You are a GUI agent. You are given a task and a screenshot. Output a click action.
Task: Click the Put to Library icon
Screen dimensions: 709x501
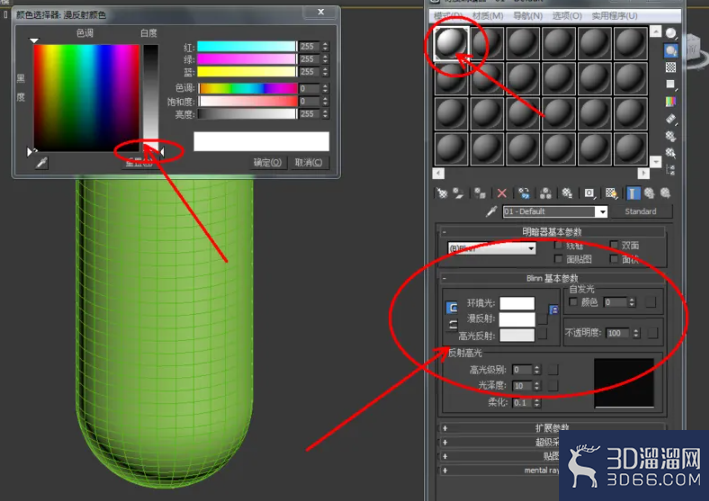pos(567,194)
